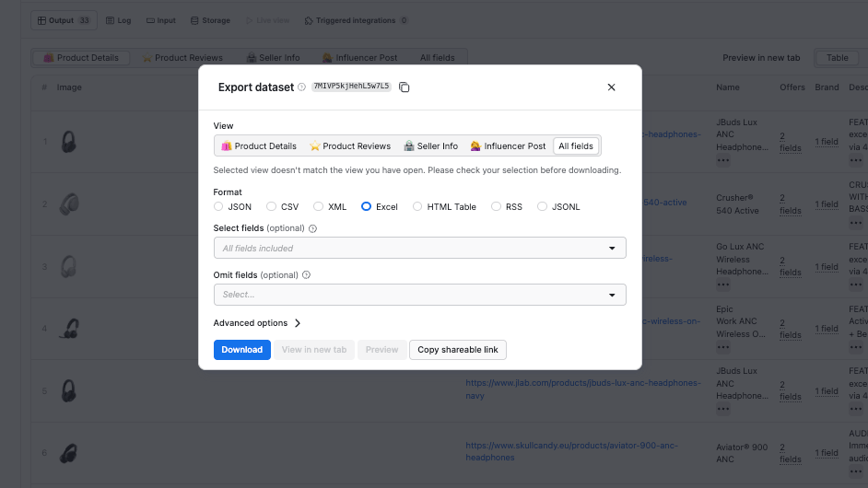Open the Storage tab in background page
Screen dimensions: 868x488
[x=210, y=20]
